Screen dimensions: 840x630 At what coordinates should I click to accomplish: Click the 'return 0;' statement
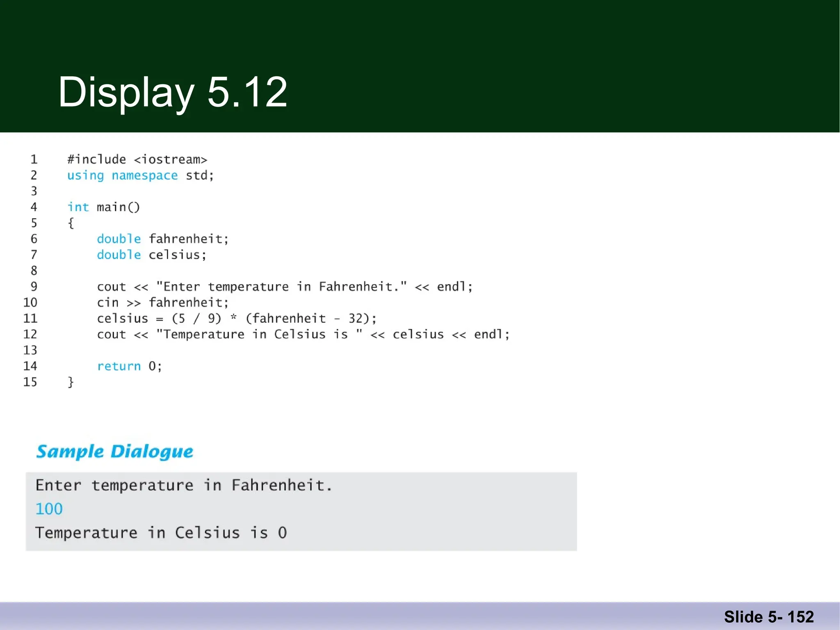point(130,366)
